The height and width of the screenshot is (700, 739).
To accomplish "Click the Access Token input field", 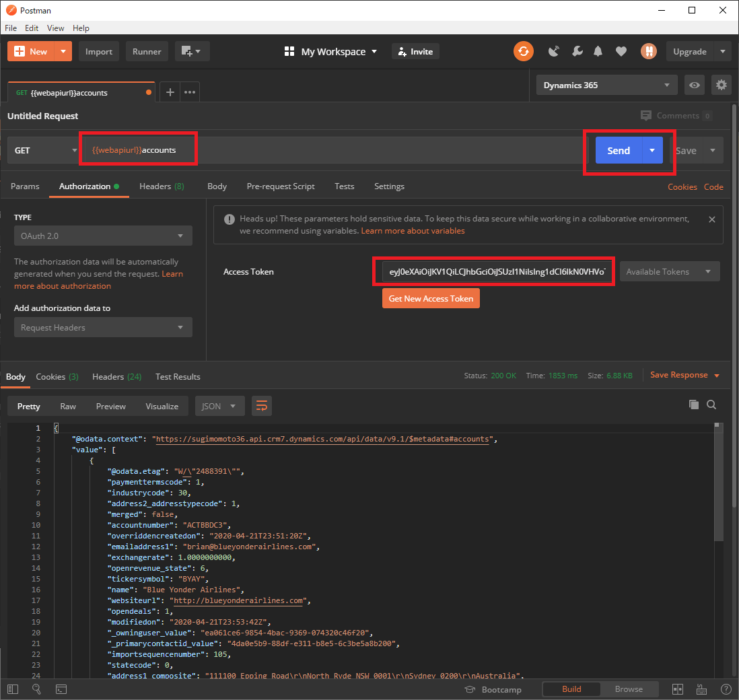I will 497,272.
